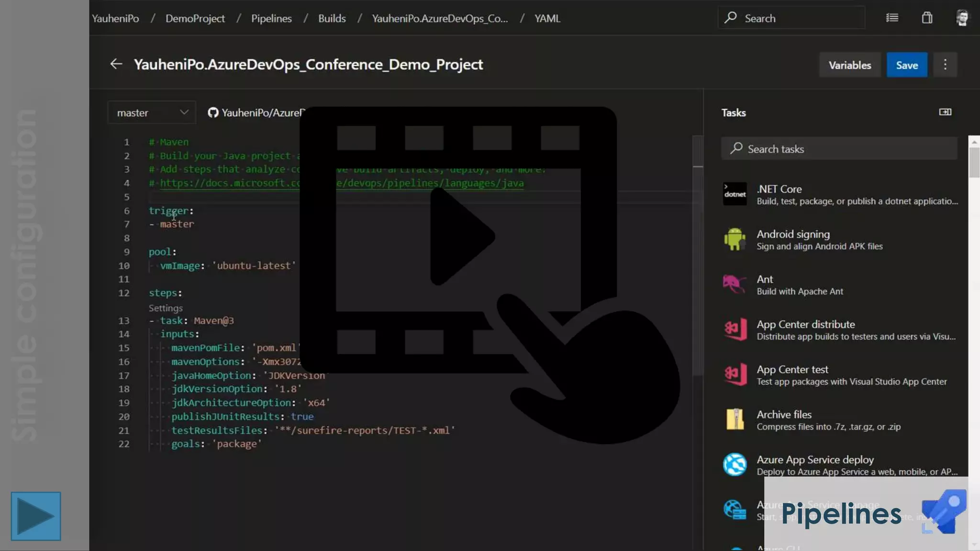Select the Azure App Service manage icon
The height and width of the screenshot is (551, 980).
pos(735,509)
